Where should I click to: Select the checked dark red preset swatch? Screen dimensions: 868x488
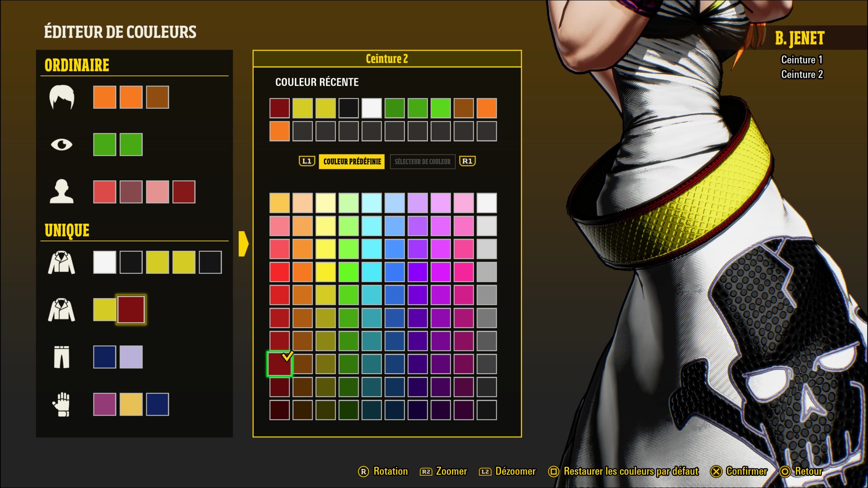click(279, 364)
